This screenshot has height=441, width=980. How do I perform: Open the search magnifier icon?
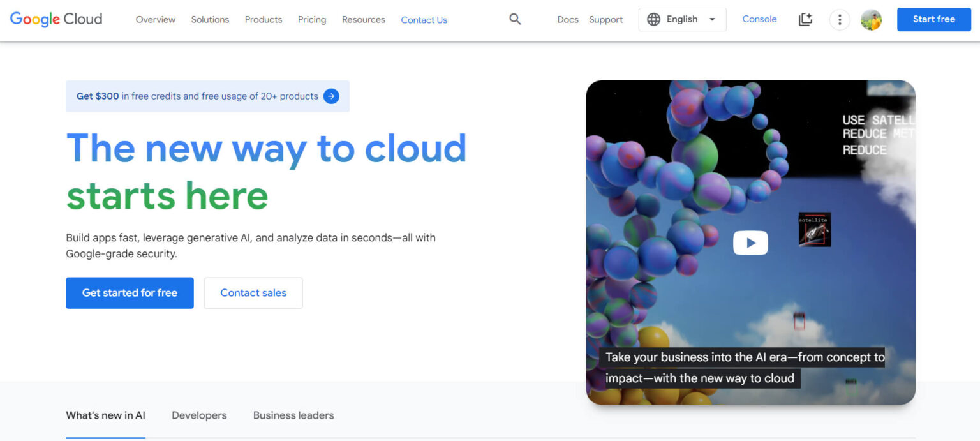point(514,19)
